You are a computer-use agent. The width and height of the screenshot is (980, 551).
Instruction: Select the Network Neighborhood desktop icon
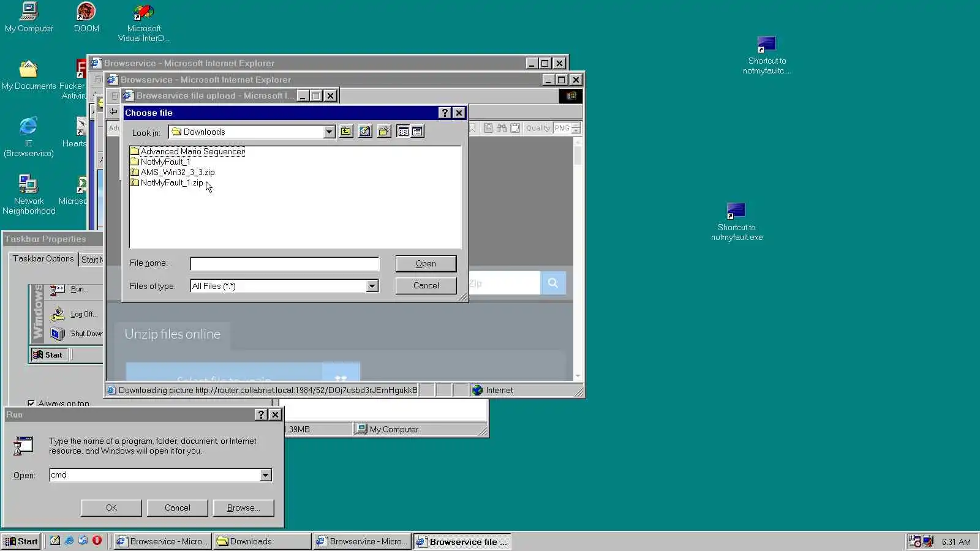pyautogui.click(x=29, y=194)
